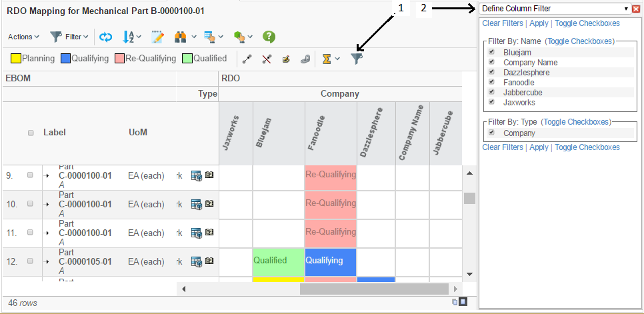Click the top Apply link

539,23
